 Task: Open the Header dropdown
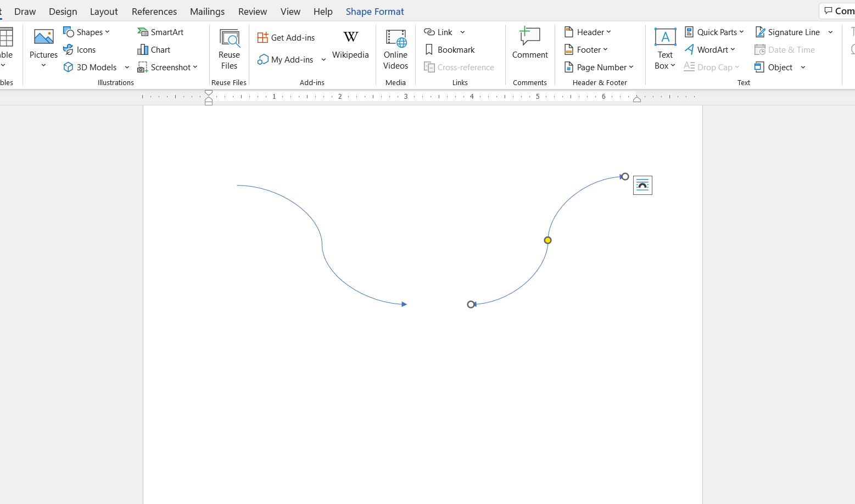588,32
